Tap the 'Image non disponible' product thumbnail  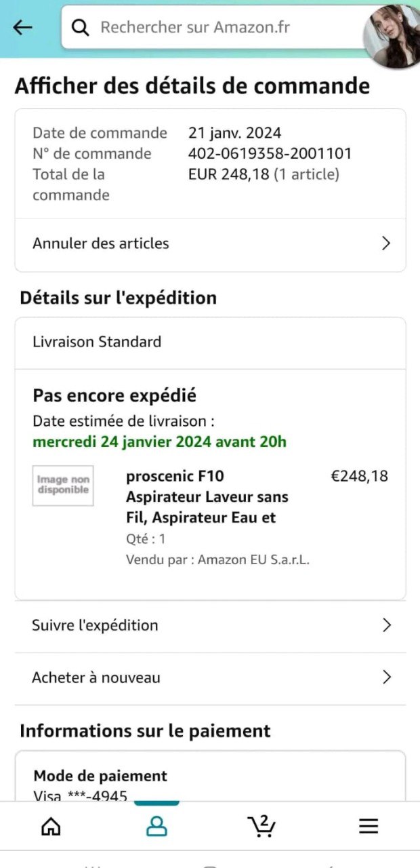coord(63,486)
